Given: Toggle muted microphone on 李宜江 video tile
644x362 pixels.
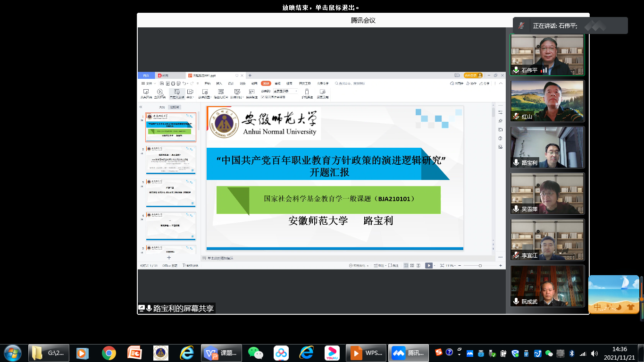Looking at the screenshot, I should pos(516,255).
